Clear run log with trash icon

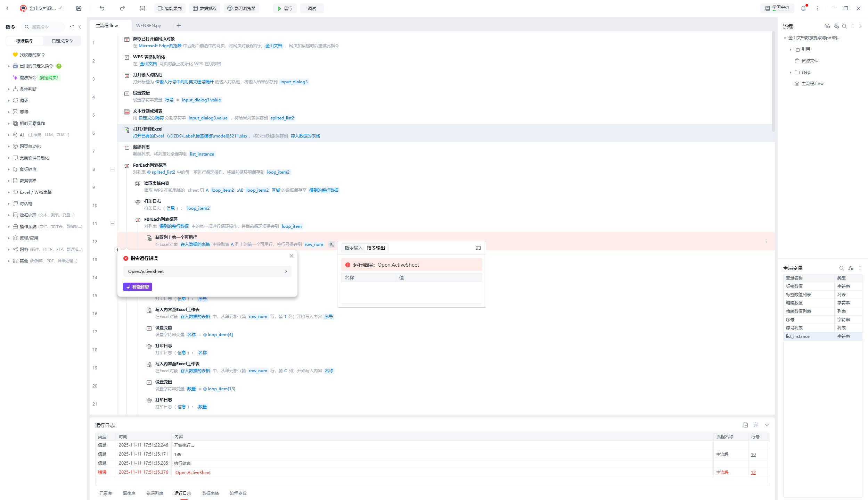755,425
